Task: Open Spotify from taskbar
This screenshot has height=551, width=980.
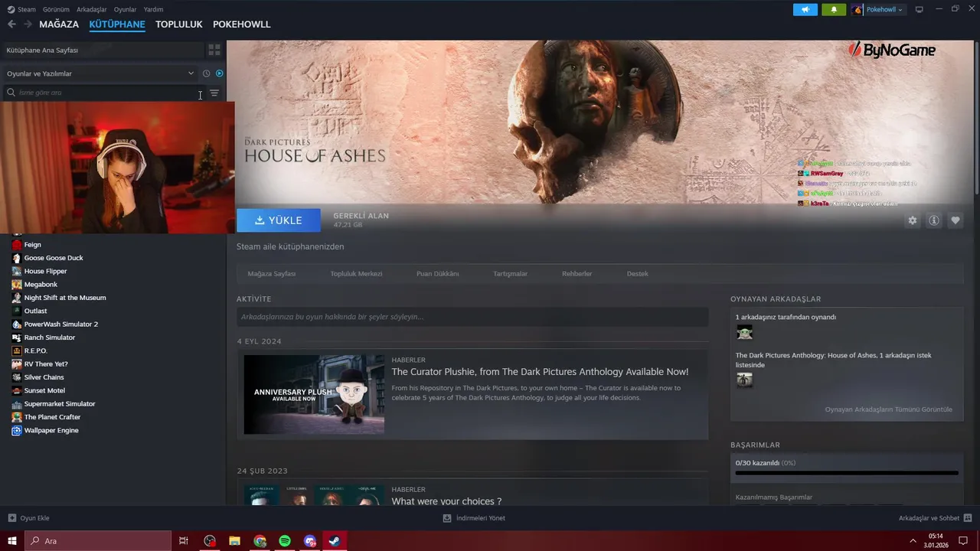Action: coord(285,541)
